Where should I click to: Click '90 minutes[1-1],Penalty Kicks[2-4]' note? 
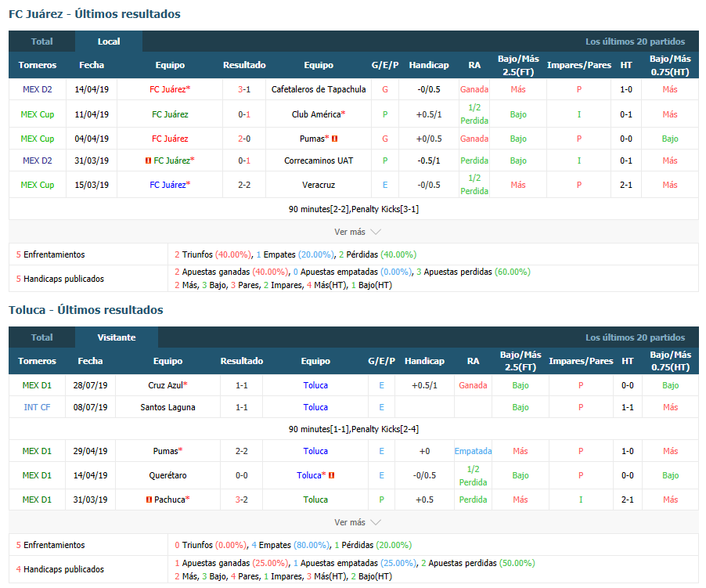click(x=354, y=429)
